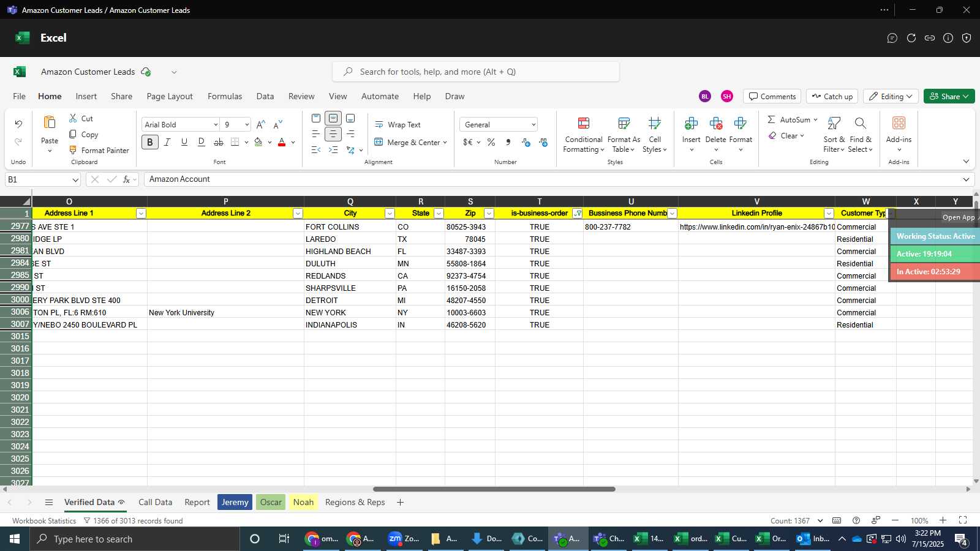Open the Comments pane button
Viewport: 980px width, 551px height.
[772, 96]
